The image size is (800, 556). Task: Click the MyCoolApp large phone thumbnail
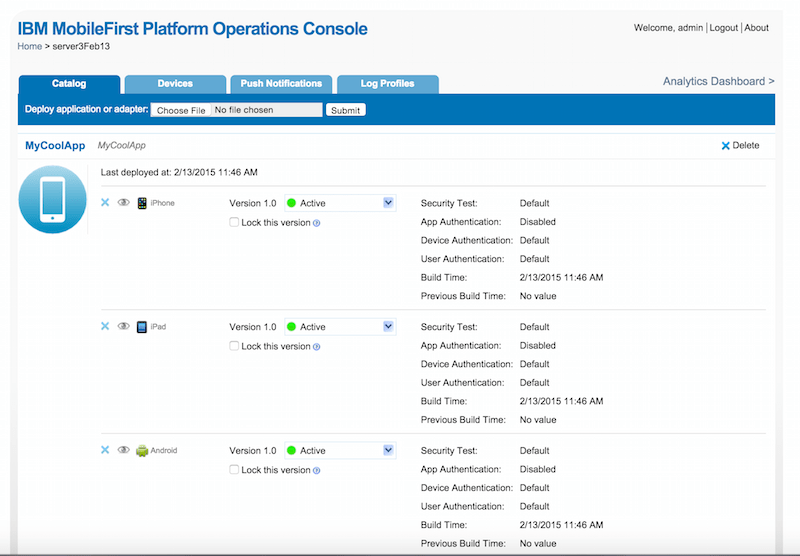[x=53, y=199]
